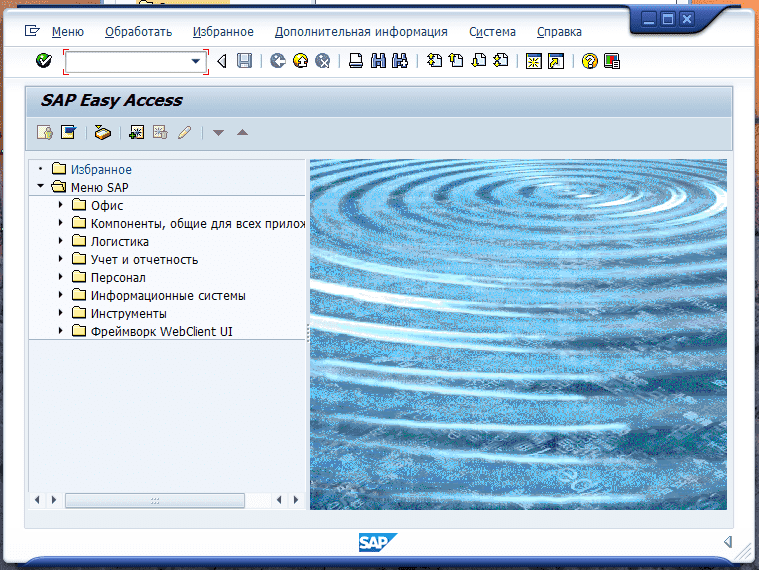Go to the Last Page icon
The image size is (759, 570).
pyautogui.click(x=501, y=61)
